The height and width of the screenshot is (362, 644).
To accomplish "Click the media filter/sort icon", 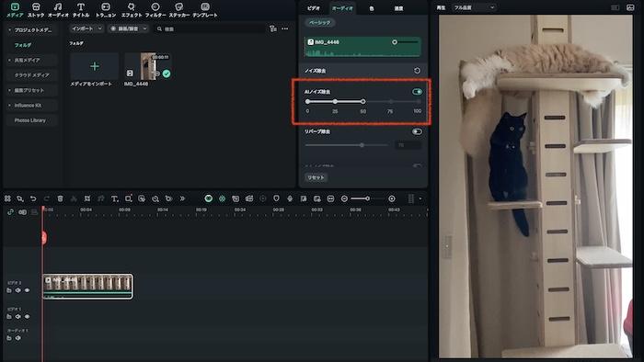I will pos(273,28).
